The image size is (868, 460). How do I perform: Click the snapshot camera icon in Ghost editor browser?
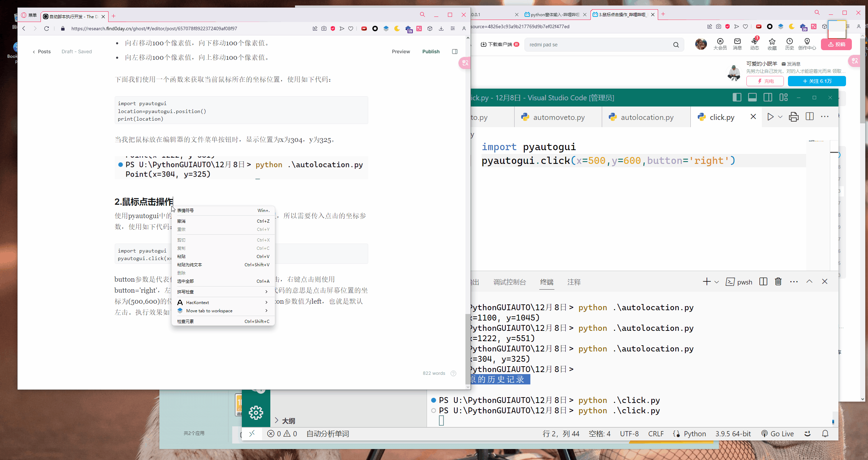click(324, 29)
